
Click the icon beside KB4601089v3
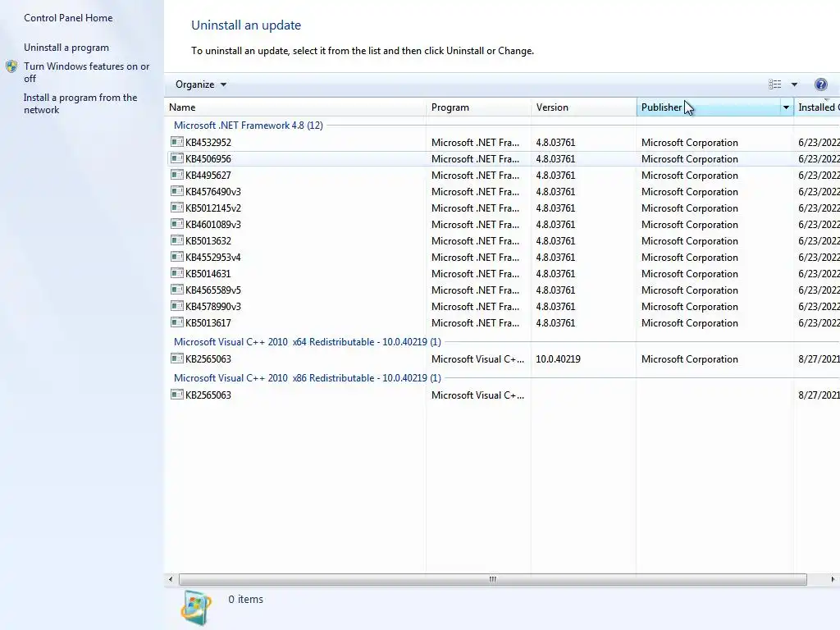click(x=177, y=224)
